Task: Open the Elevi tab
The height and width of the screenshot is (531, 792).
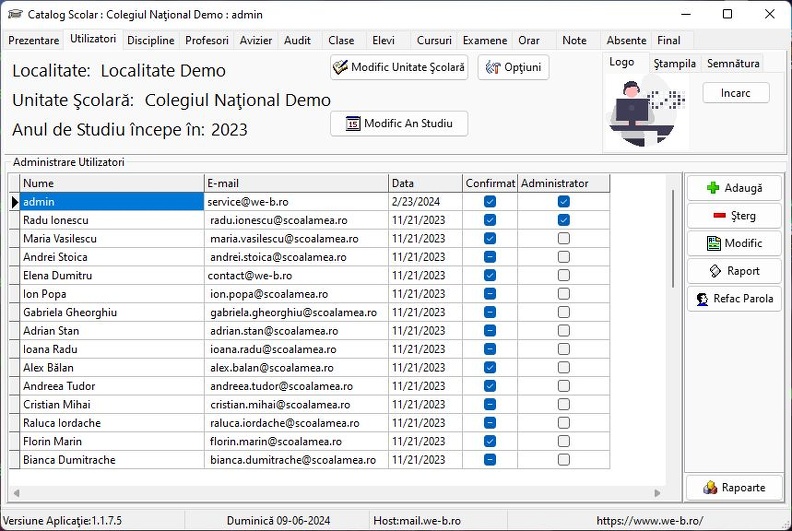Action: click(383, 40)
